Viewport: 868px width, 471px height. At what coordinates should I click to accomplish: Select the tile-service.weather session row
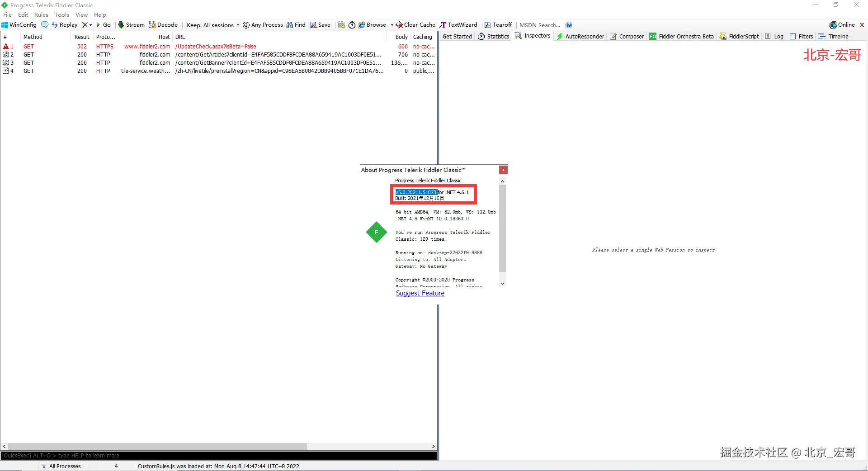coord(218,71)
